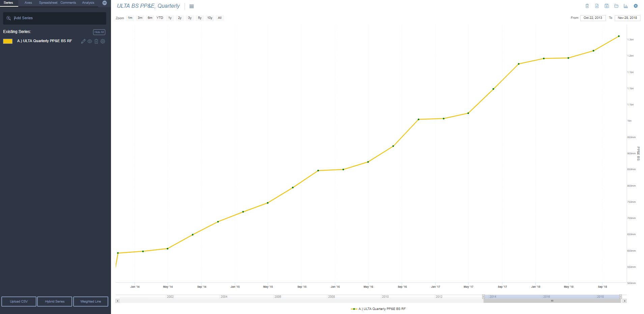Delete the ULTA Quarterly PP&E BS RF series
The image size is (644, 314).
coord(96,41)
